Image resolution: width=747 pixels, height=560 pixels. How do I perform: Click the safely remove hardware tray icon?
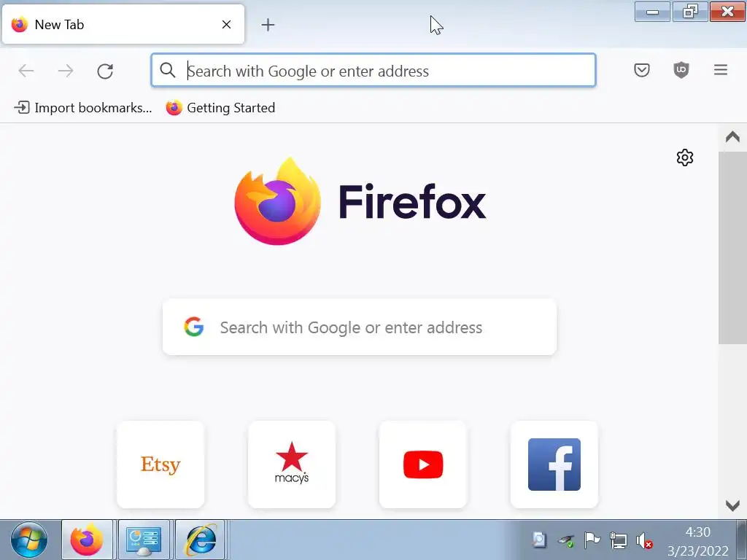tap(566, 540)
